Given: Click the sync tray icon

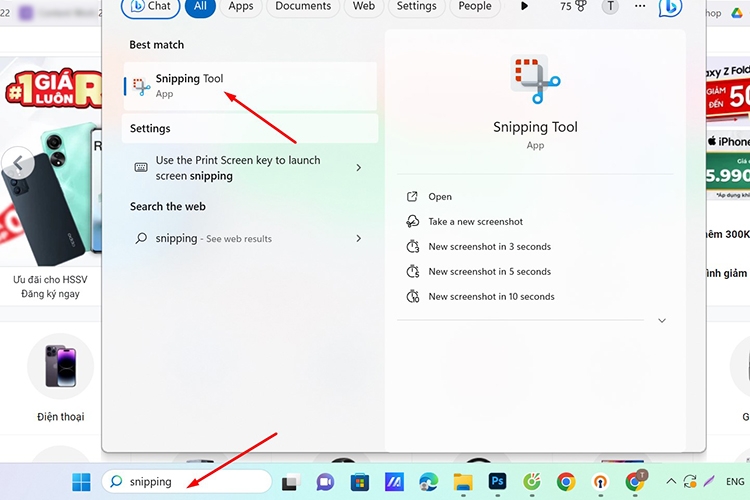Looking at the screenshot, I should pos(690,481).
